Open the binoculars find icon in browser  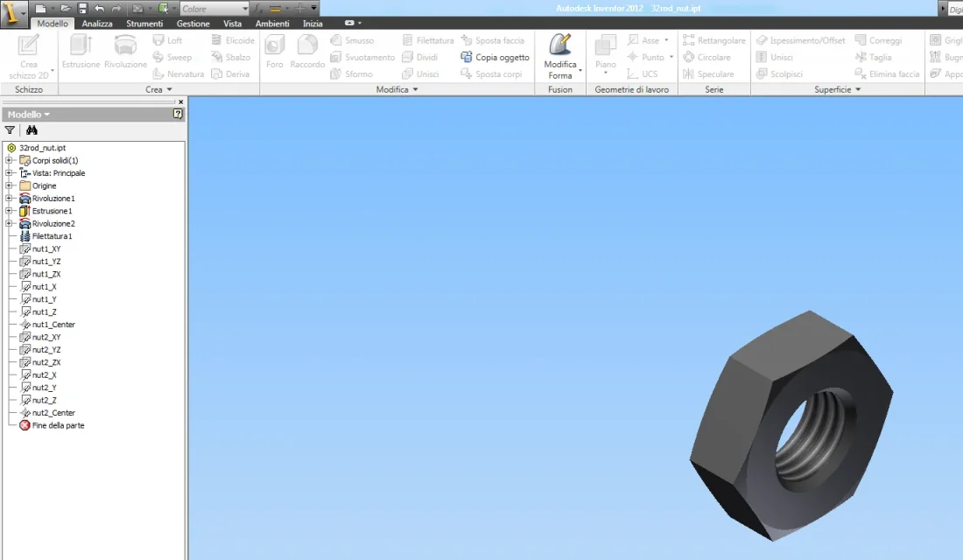[x=32, y=130]
